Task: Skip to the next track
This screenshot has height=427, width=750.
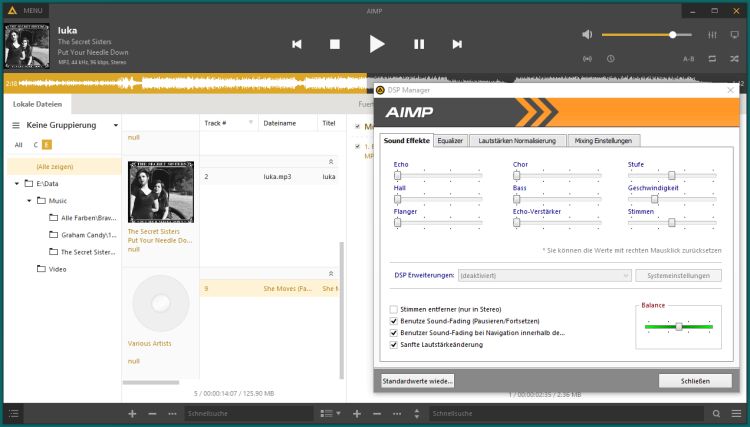Action: [x=457, y=44]
